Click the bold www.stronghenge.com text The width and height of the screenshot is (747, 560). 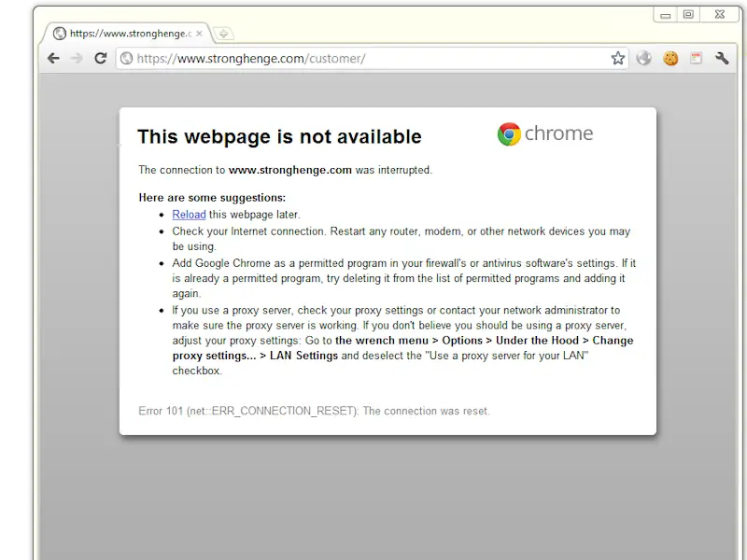(x=290, y=170)
